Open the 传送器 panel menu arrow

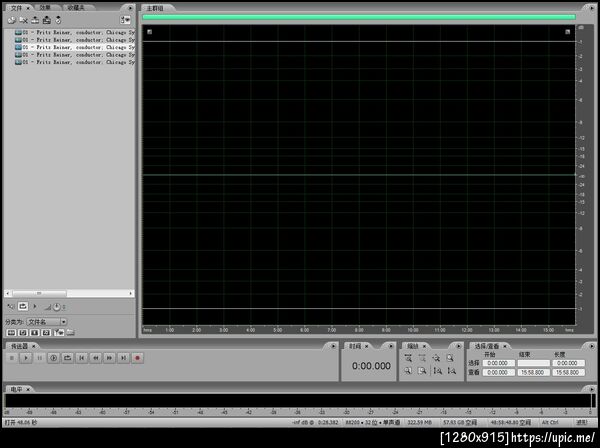333,346
